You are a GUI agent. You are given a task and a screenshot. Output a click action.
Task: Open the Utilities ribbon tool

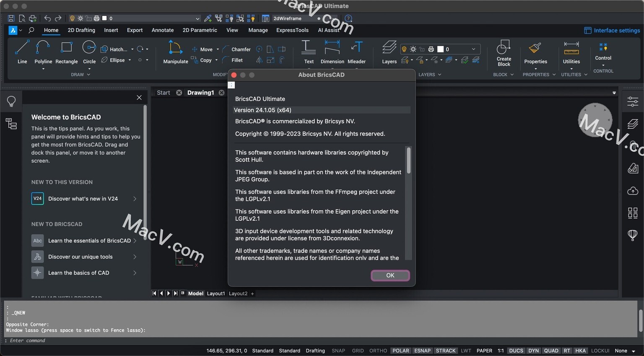tap(571, 53)
